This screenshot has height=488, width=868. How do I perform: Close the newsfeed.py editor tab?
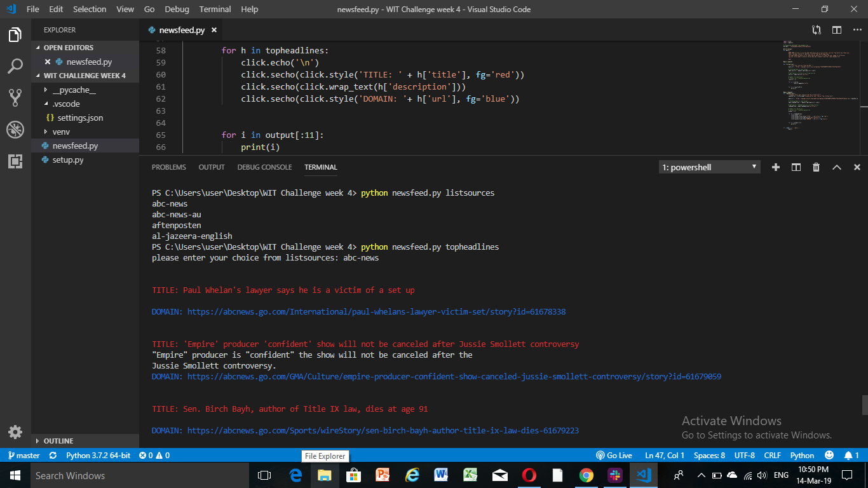214,30
